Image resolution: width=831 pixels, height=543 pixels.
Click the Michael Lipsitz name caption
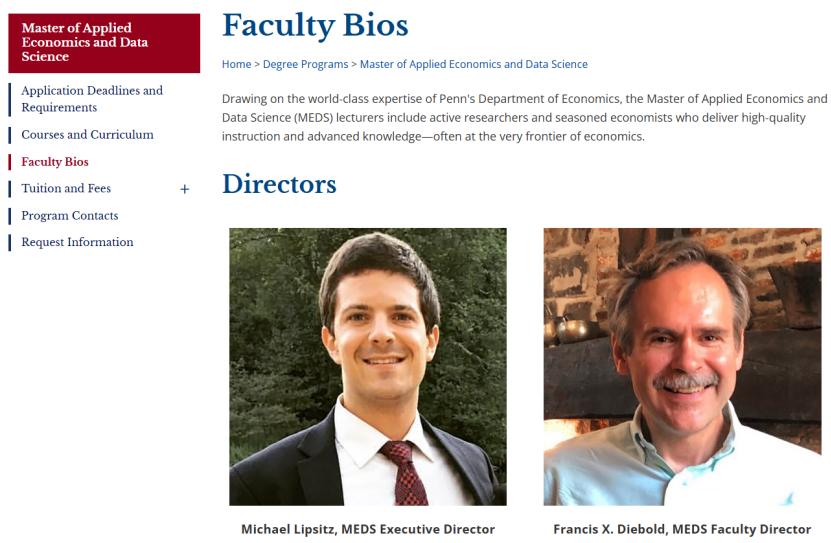click(x=368, y=529)
